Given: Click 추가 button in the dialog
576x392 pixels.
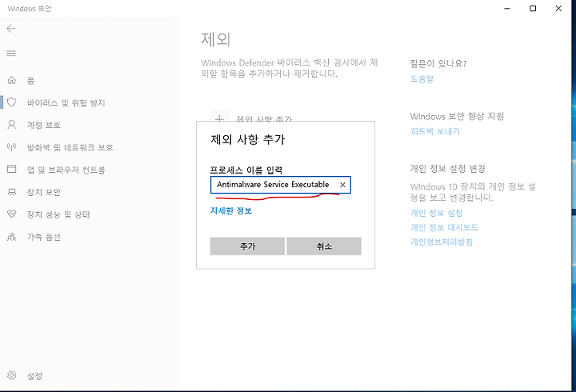Looking at the screenshot, I should pyautogui.click(x=247, y=246).
